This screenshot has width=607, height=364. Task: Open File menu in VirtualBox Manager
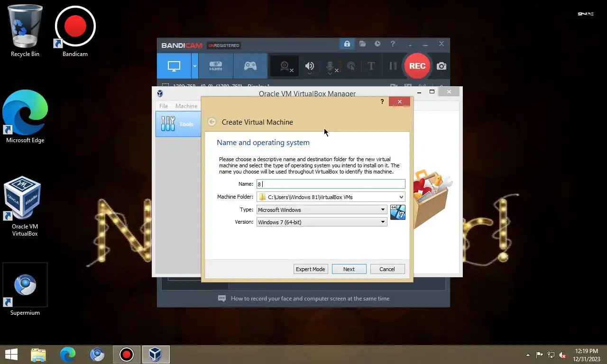(164, 106)
